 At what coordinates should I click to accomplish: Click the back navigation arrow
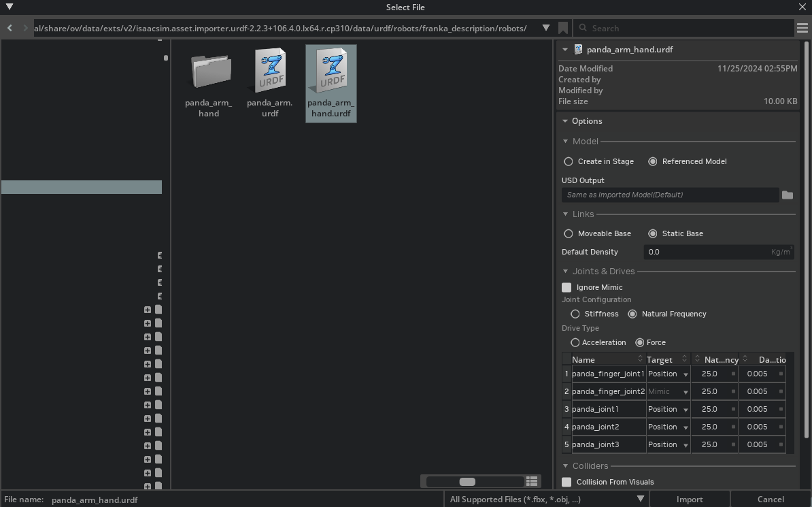pos(10,28)
